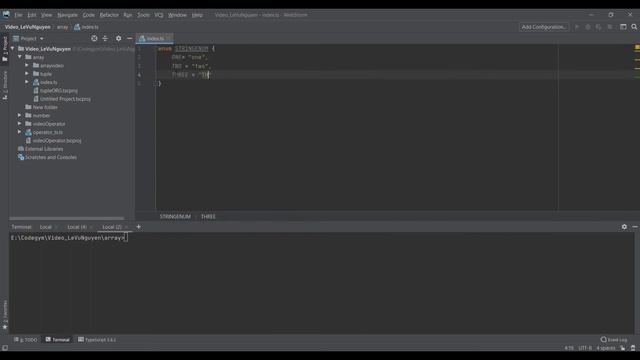Close the Local terminal tab
640x360 pixels.
click(56, 227)
